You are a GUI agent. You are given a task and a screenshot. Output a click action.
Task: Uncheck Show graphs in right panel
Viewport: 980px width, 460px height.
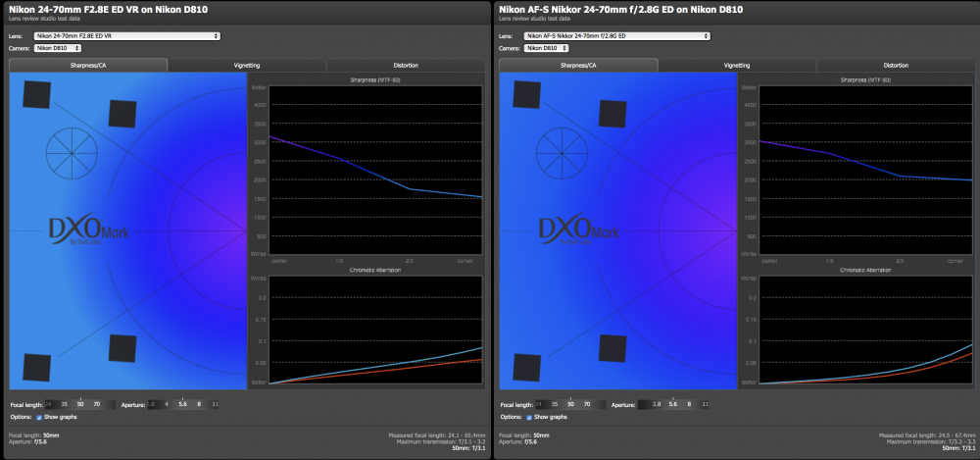pyautogui.click(x=529, y=417)
